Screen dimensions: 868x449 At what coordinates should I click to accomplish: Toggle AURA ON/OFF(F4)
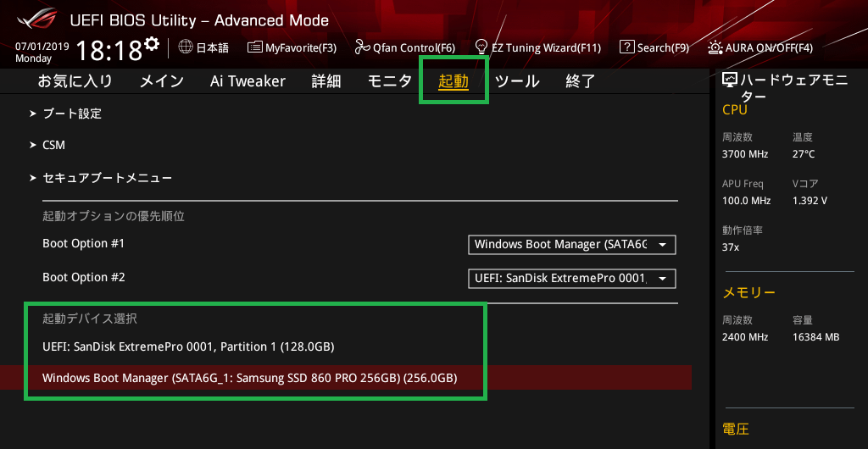(760, 47)
